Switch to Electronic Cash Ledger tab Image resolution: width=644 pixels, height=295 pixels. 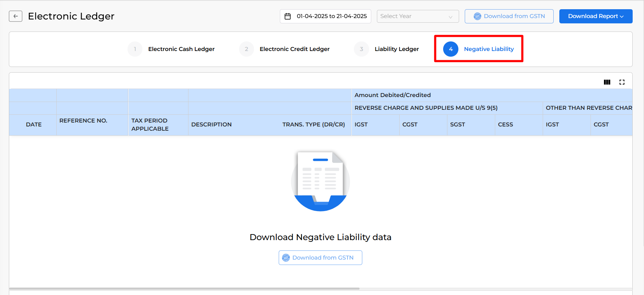[181, 49]
